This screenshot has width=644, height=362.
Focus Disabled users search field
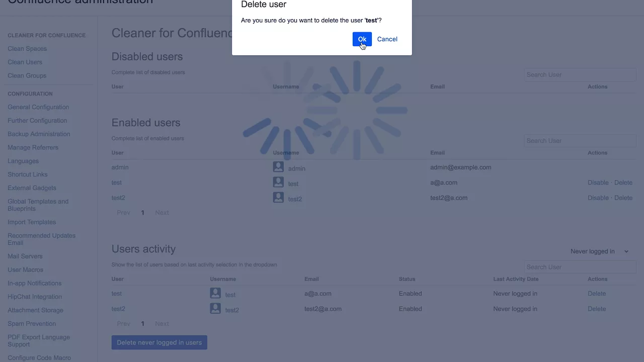(x=580, y=75)
